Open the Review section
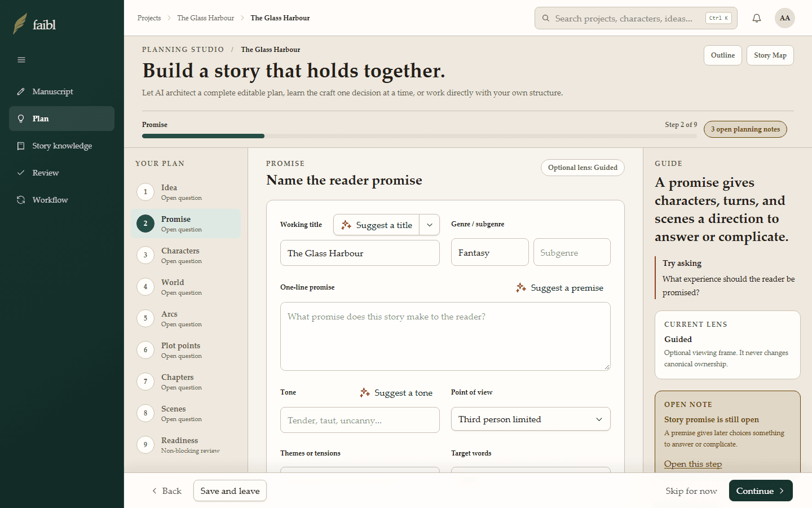 61,173
